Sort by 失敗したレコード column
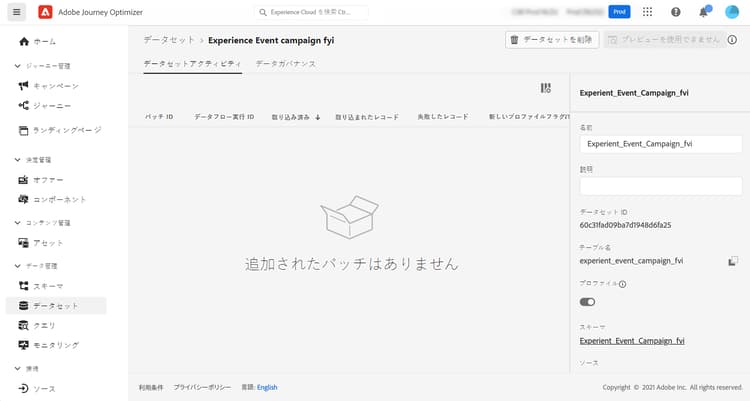750x401 pixels. tap(443, 117)
